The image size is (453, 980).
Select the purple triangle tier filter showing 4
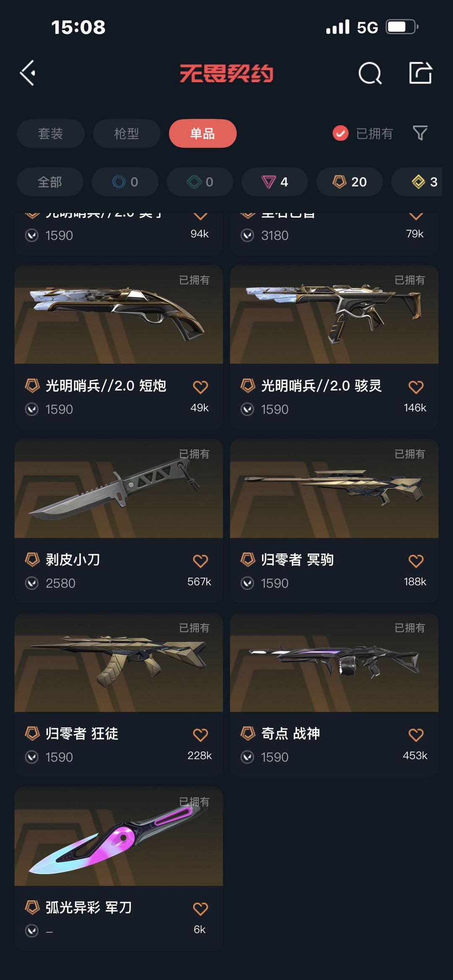click(275, 182)
